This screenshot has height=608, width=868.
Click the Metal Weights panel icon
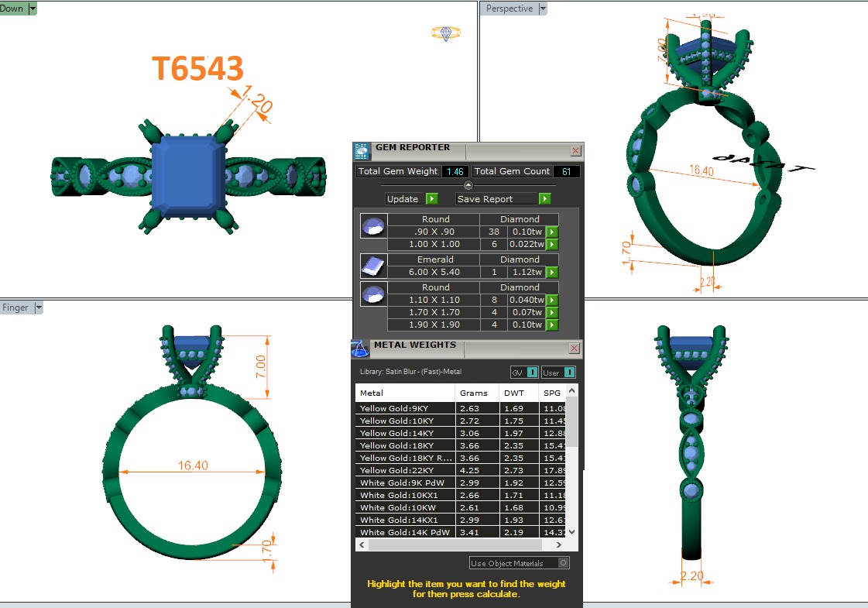(360, 349)
